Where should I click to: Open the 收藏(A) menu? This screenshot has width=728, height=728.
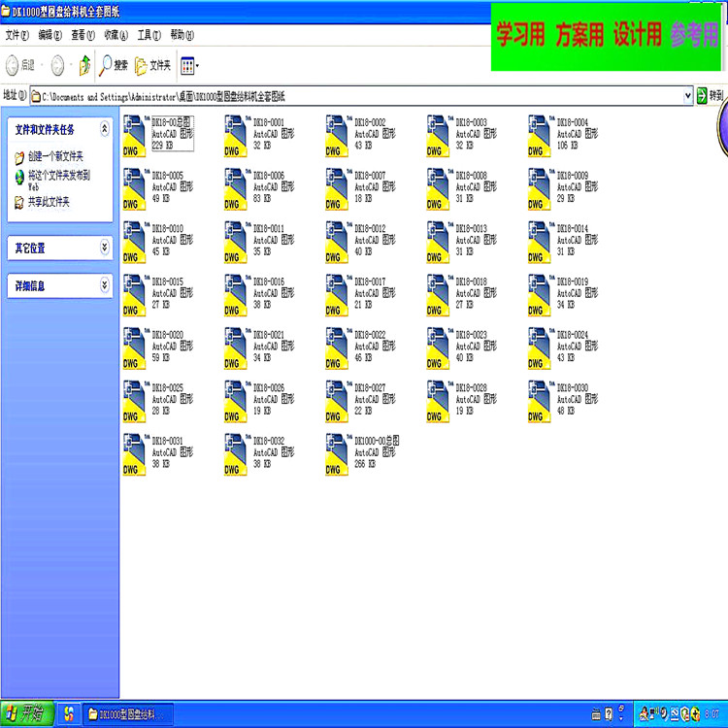tap(116, 35)
